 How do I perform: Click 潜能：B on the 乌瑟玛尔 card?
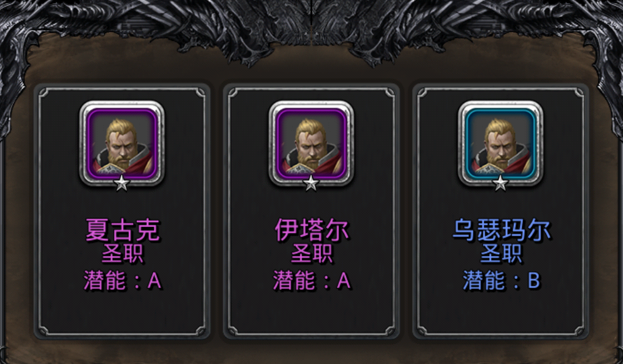point(502,281)
